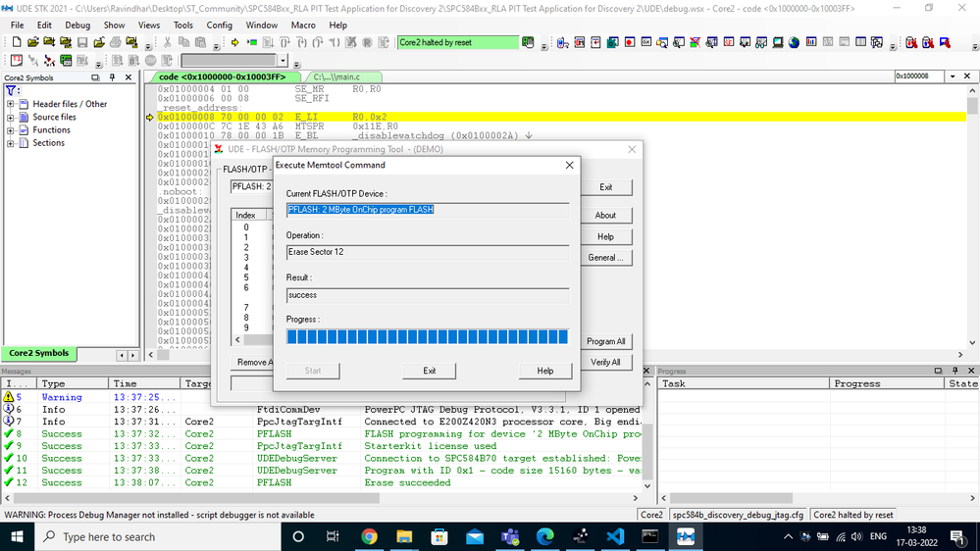
Task: Expand Header files / Other tree node
Action: pyautogui.click(x=10, y=104)
